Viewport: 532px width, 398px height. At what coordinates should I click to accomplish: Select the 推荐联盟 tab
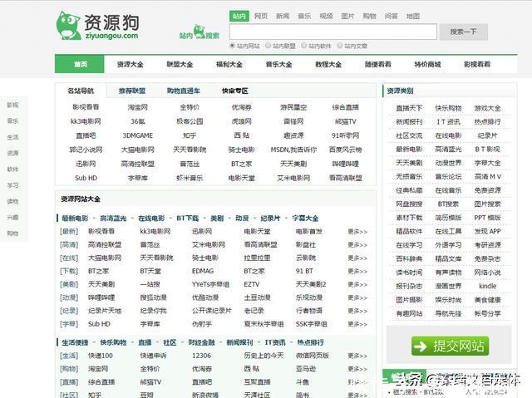point(132,91)
